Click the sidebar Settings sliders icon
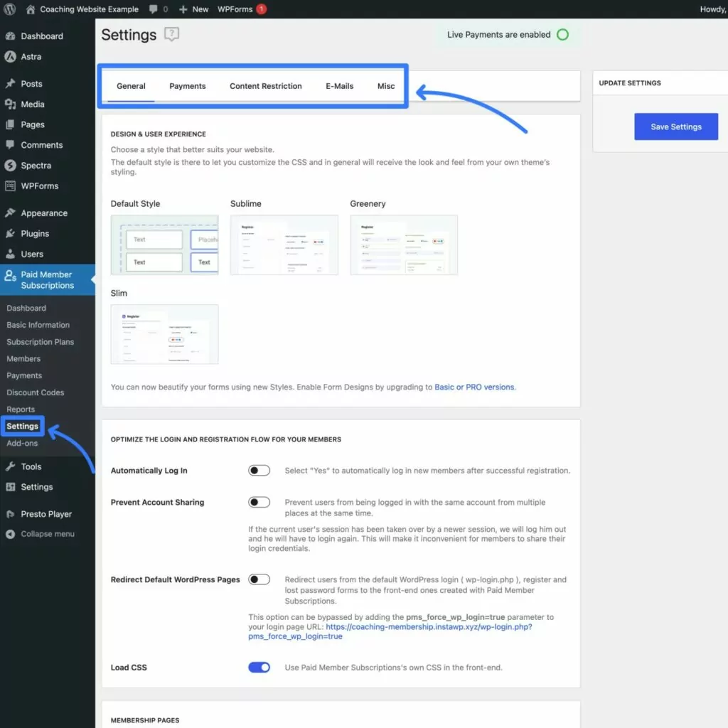The height and width of the screenshot is (728, 728). pos(10,487)
